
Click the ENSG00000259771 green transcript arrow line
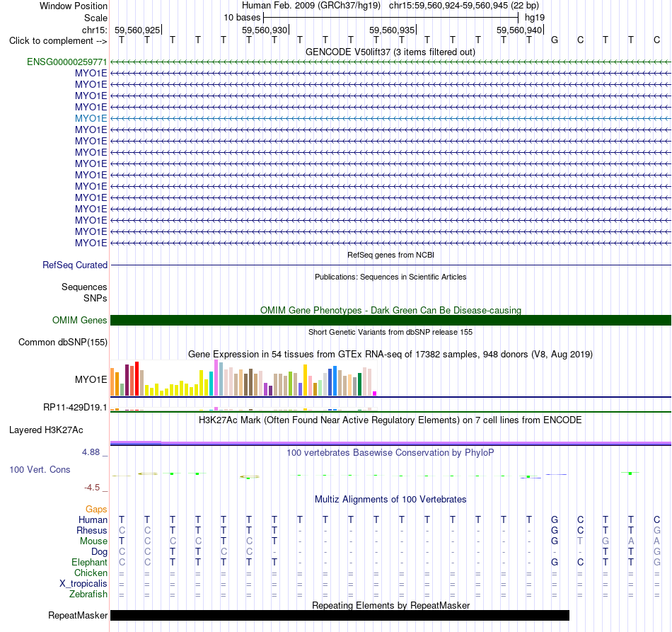coord(390,62)
